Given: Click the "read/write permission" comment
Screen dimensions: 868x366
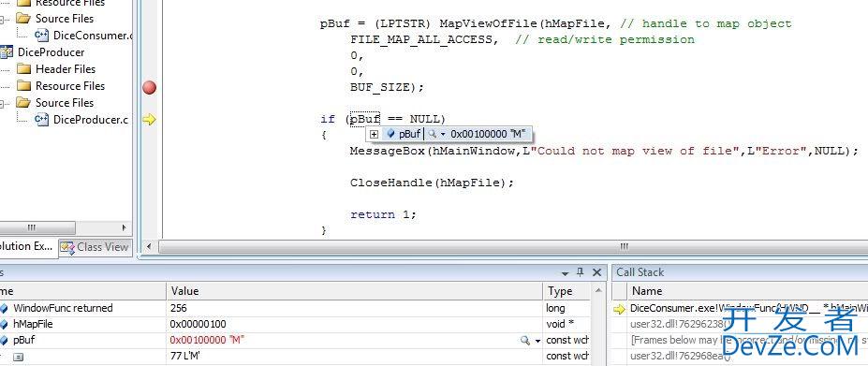Looking at the screenshot, I should 605,40.
